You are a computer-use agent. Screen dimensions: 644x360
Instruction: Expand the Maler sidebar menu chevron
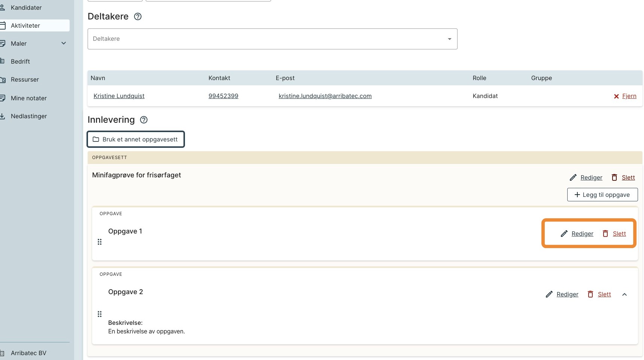(64, 43)
